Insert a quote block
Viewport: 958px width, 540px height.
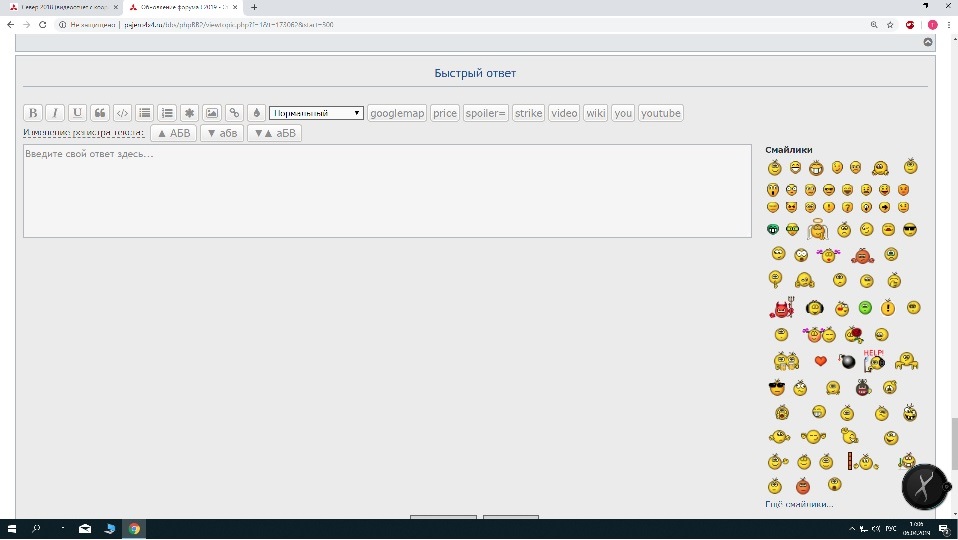(x=100, y=113)
